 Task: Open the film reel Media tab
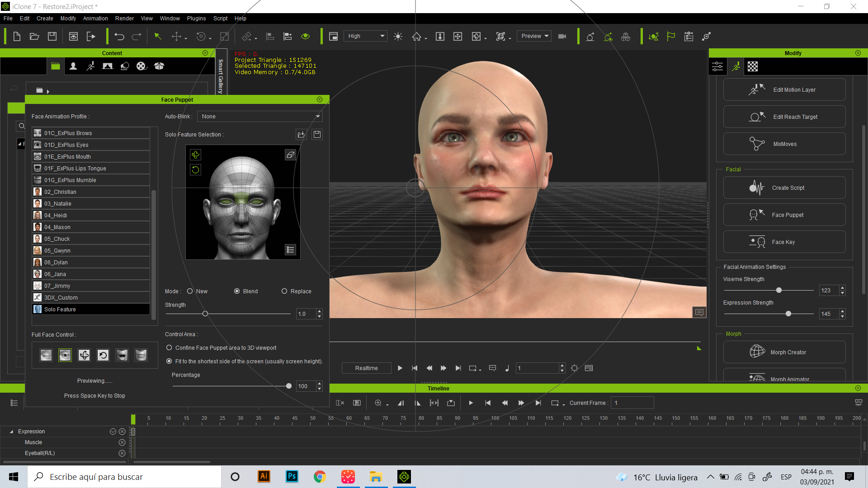coord(142,66)
